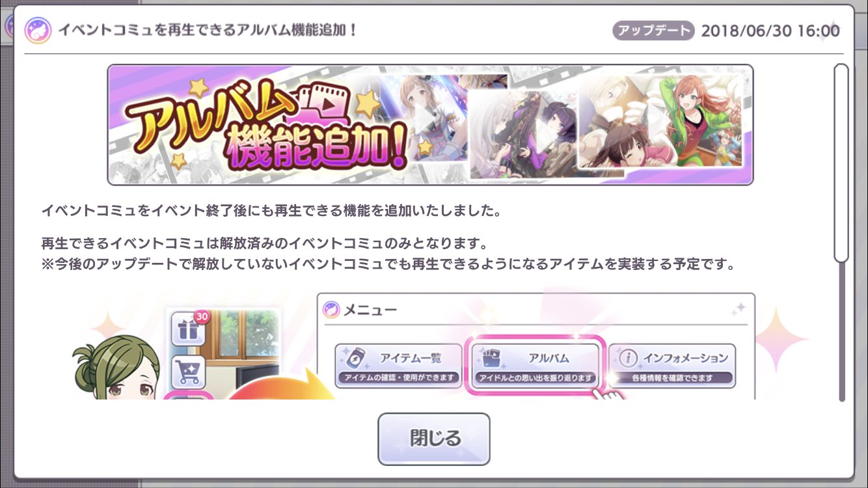Select アイテム一覧 in the menu
Screen dimensions: 868x488
(x=398, y=366)
